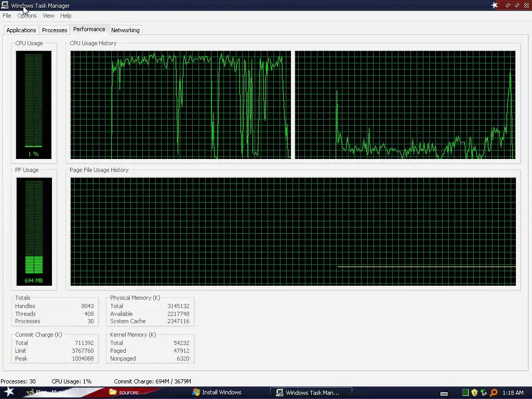
Task: Close the Task Manager window
Action: [x=527, y=5]
